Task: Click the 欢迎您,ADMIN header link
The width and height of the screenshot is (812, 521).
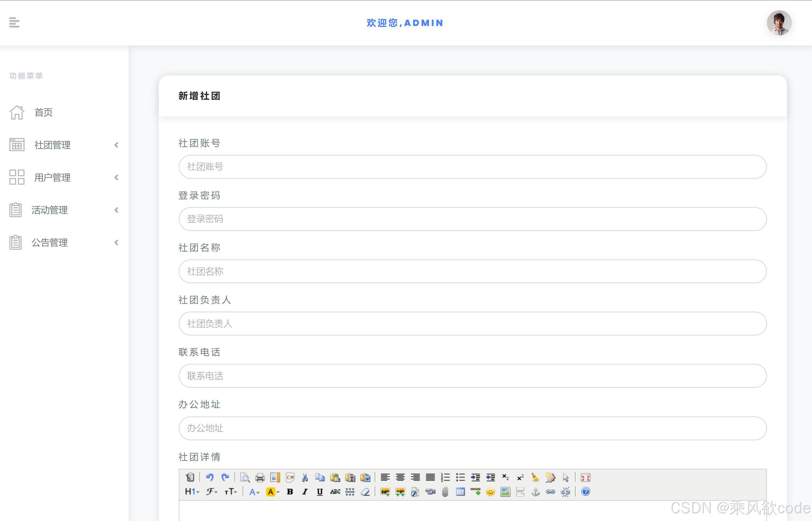Action: pos(405,23)
